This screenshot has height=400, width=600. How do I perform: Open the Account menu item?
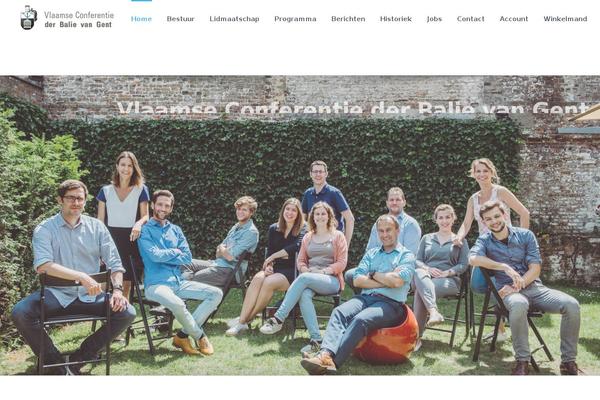coord(514,19)
